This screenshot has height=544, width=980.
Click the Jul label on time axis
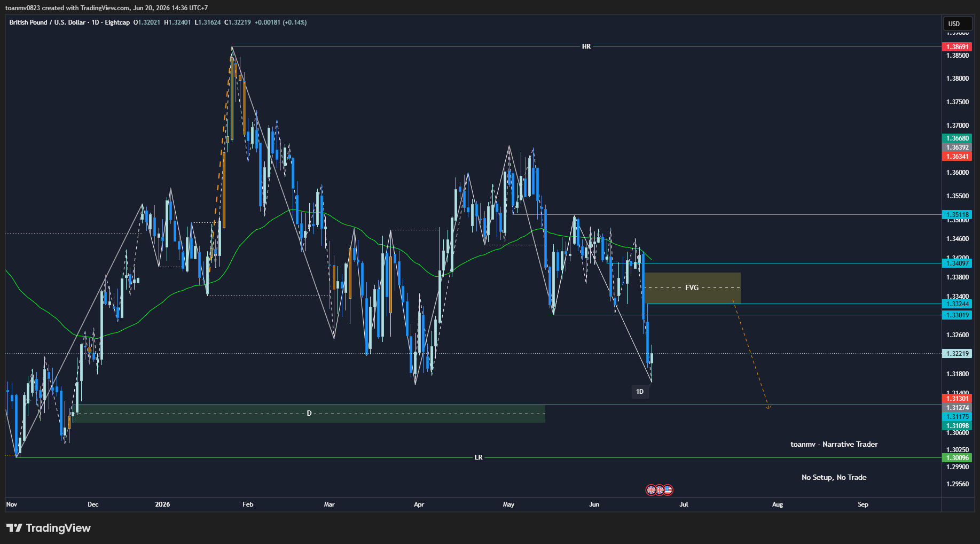tap(684, 504)
